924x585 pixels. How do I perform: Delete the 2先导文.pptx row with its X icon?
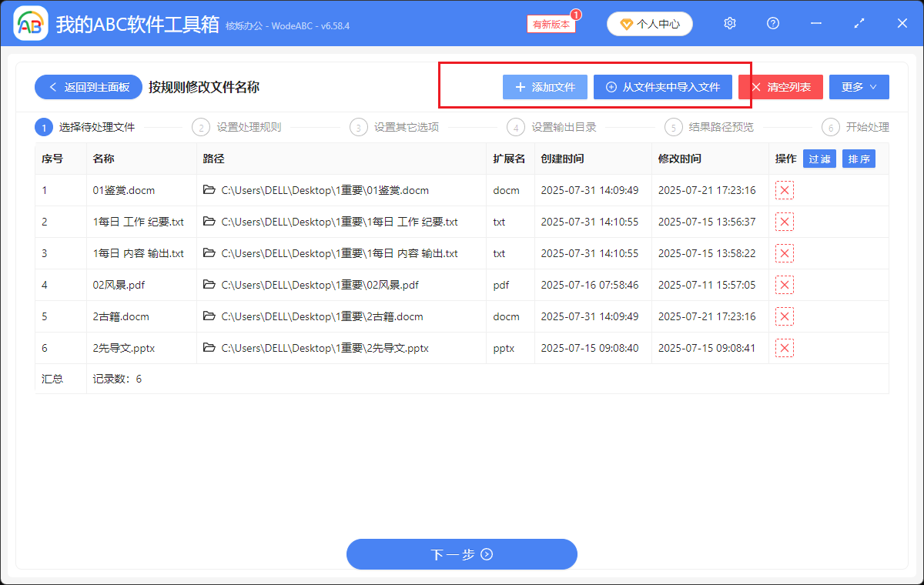[784, 347]
